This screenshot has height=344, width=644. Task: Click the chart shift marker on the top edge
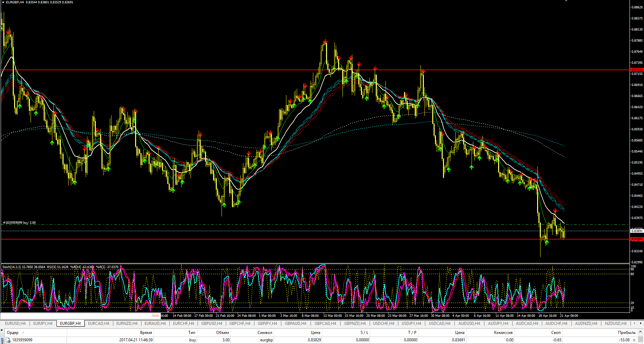tap(566, 1)
